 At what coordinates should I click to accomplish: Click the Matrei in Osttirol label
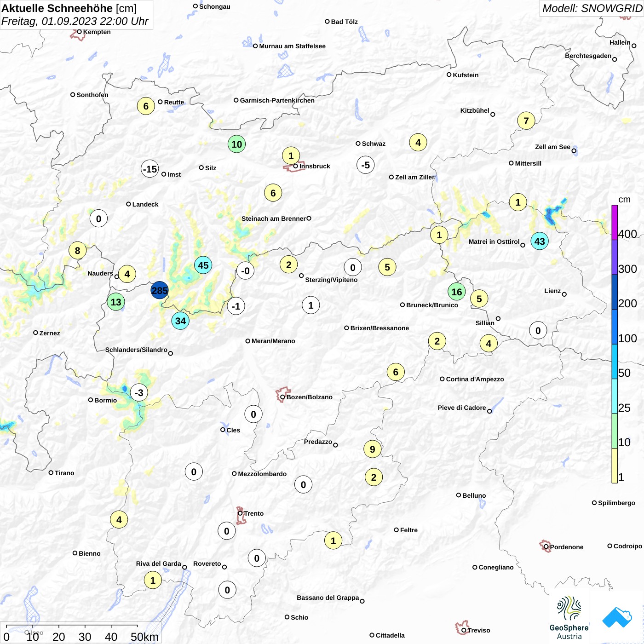coord(494,241)
